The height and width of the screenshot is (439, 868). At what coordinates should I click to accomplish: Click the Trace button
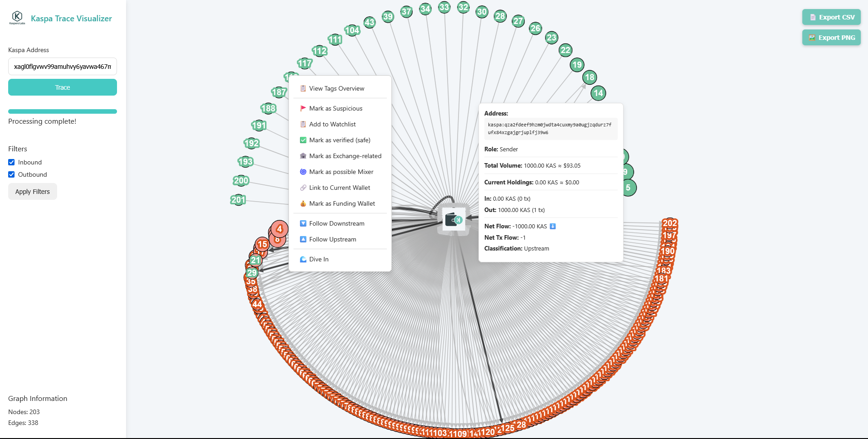(63, 87)
